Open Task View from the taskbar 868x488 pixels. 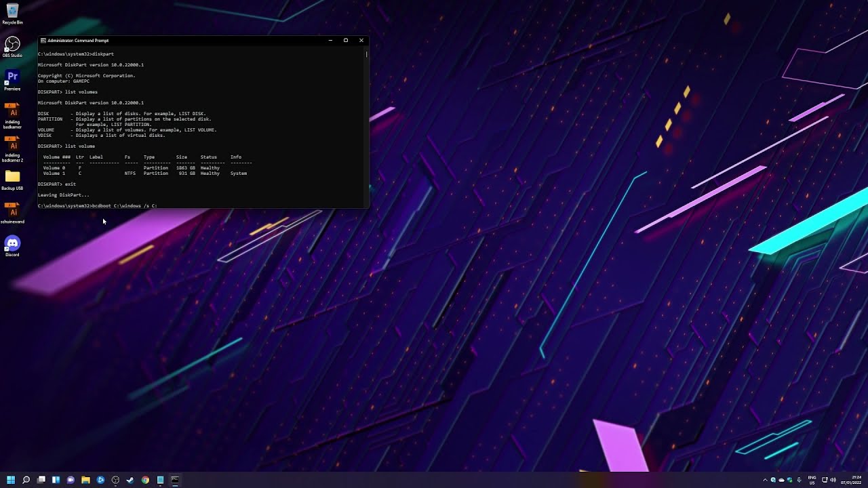[41, 480]
